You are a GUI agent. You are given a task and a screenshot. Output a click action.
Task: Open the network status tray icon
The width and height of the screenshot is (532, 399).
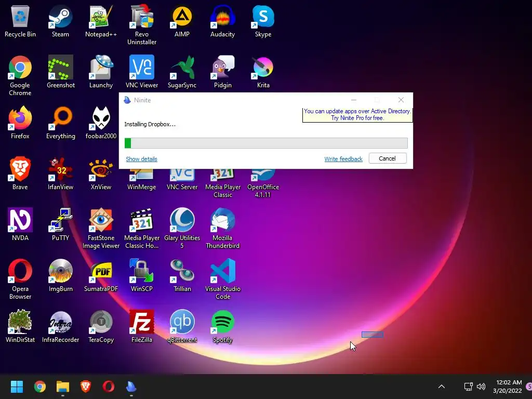click(468, 387)
